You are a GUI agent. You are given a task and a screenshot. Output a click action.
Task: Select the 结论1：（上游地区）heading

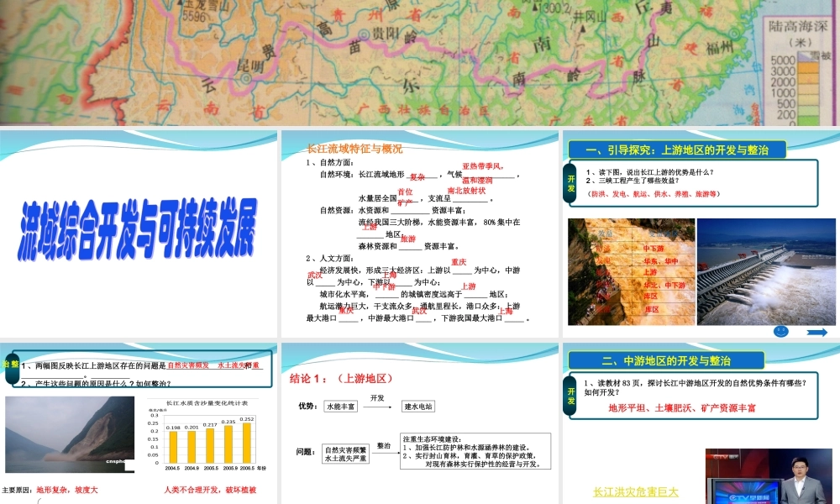pos(343,379)
